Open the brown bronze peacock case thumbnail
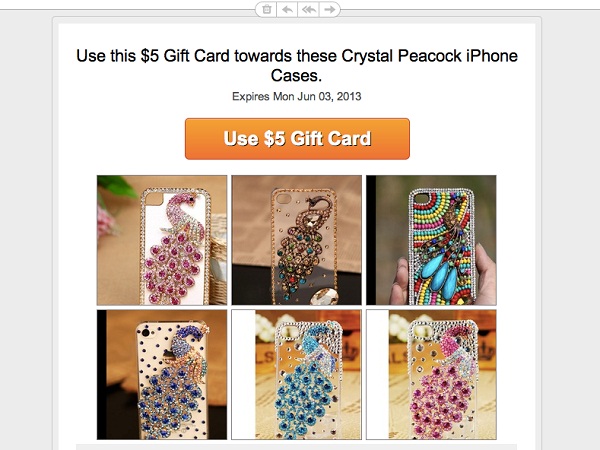 coord(297,240)
